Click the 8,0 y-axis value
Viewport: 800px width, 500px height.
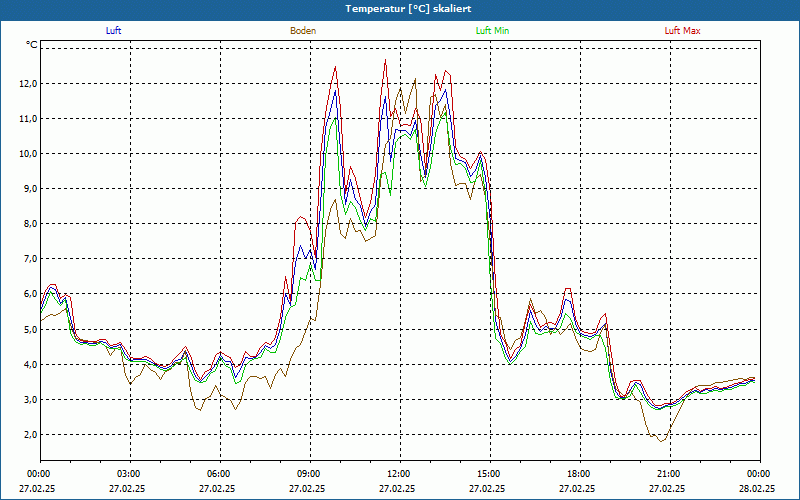(31, 224)
